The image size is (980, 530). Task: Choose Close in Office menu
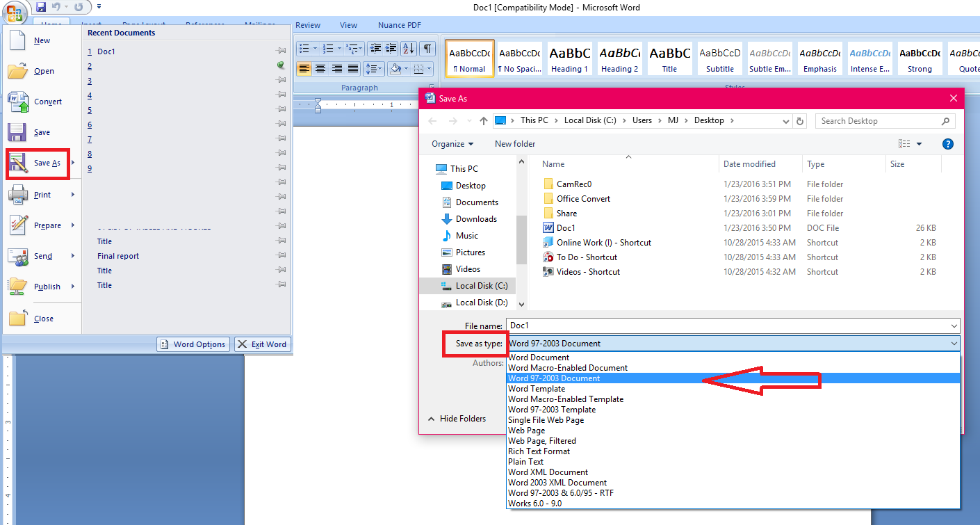pos(42,319)
